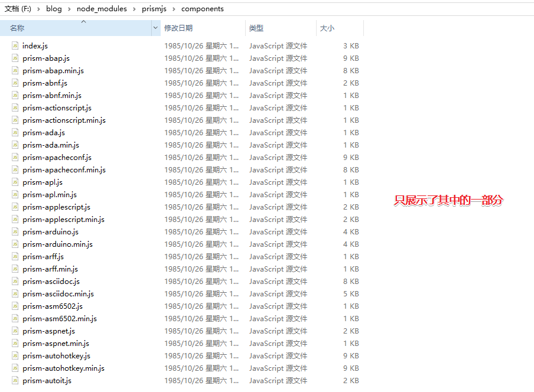Click the JS file icon for index.js
Image resolution: width=534 pixels, height=392 pixels.
coord(15,45)
